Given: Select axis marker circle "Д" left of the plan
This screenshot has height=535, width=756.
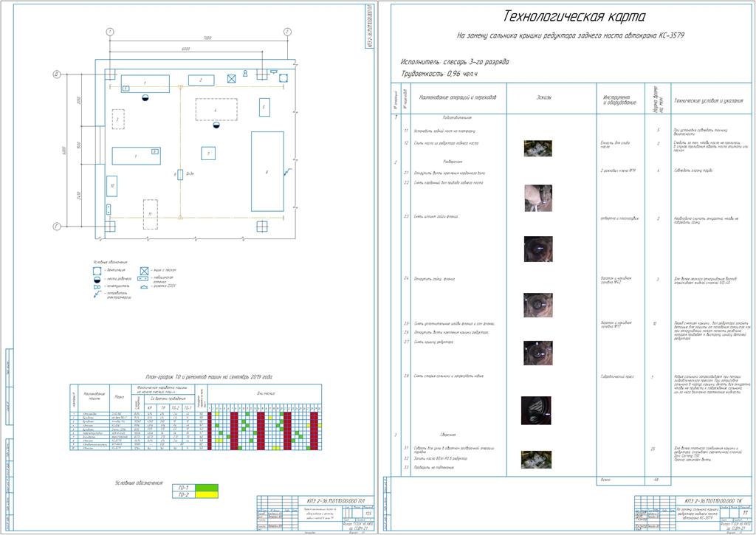Looking at the screenshot, I should tap(57, 75).
